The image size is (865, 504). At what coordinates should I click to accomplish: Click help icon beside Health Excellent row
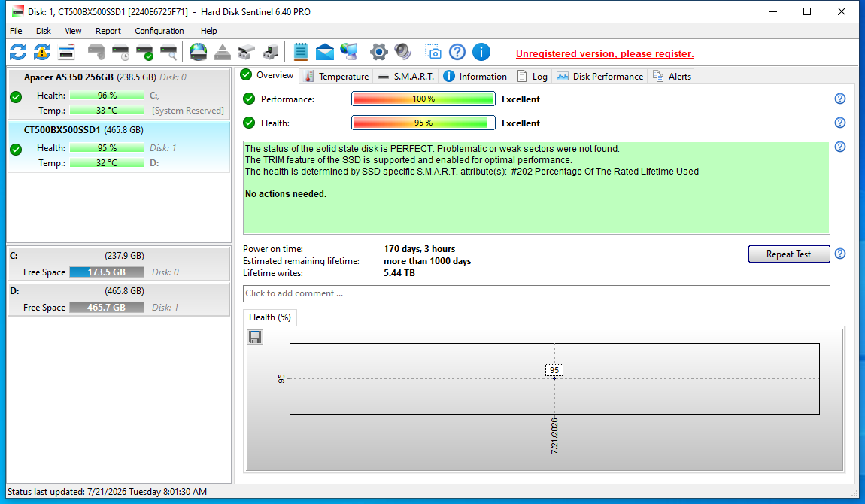tap(839, 123)
